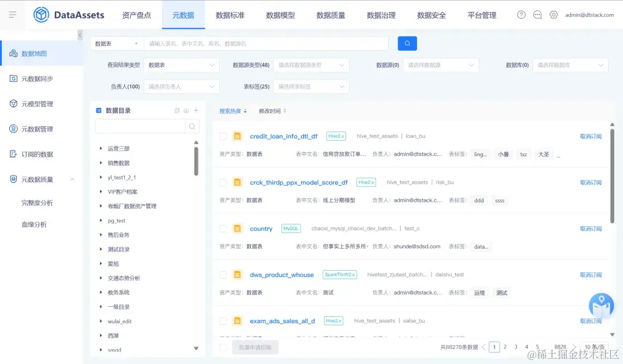Click table icon for credit_loan_info_dtl_df
The height and width of the screenshot is (364, 623).
tap(237, 136)
